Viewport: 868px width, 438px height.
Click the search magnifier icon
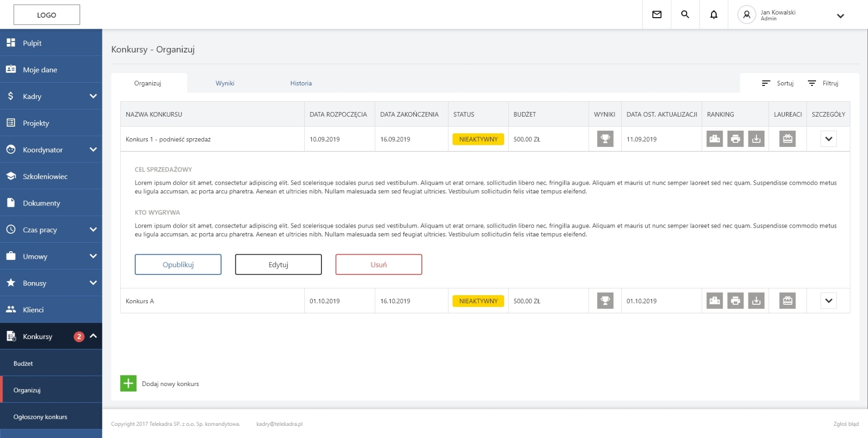pyautogui.click(x=685, y=15)
